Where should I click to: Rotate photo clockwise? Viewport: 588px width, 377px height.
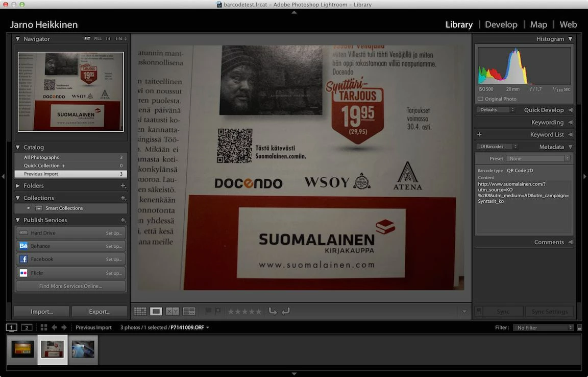(286, 311)
